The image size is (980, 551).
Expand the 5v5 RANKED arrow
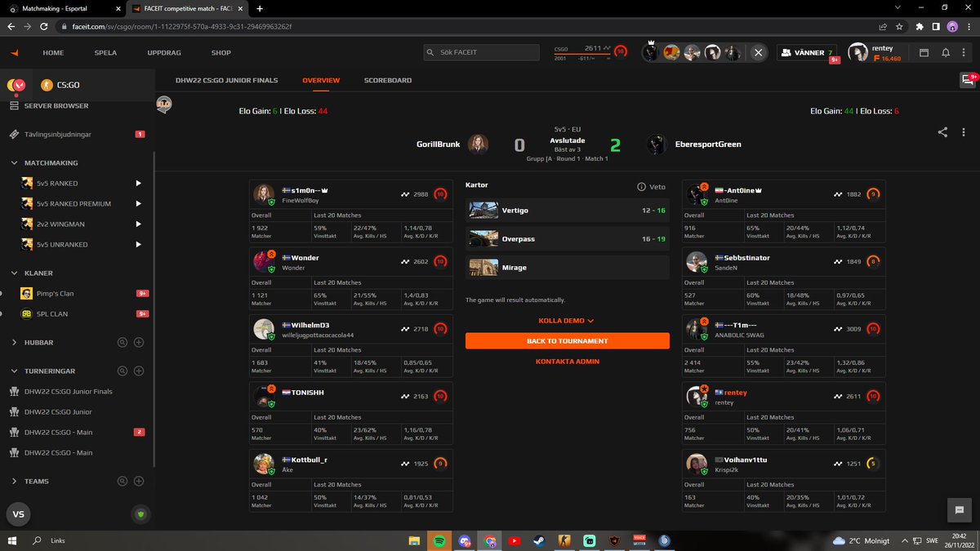pos(138,184)
